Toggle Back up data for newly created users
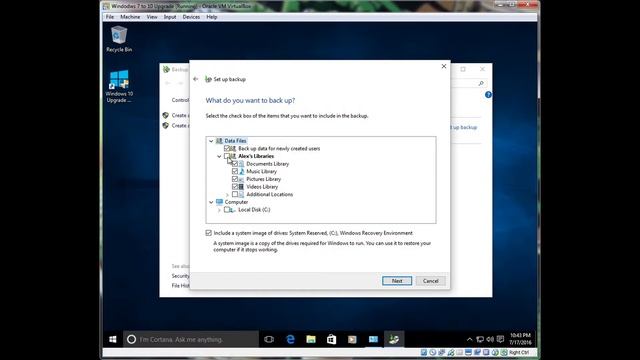 pyautogui.click(x=227, y=149)
